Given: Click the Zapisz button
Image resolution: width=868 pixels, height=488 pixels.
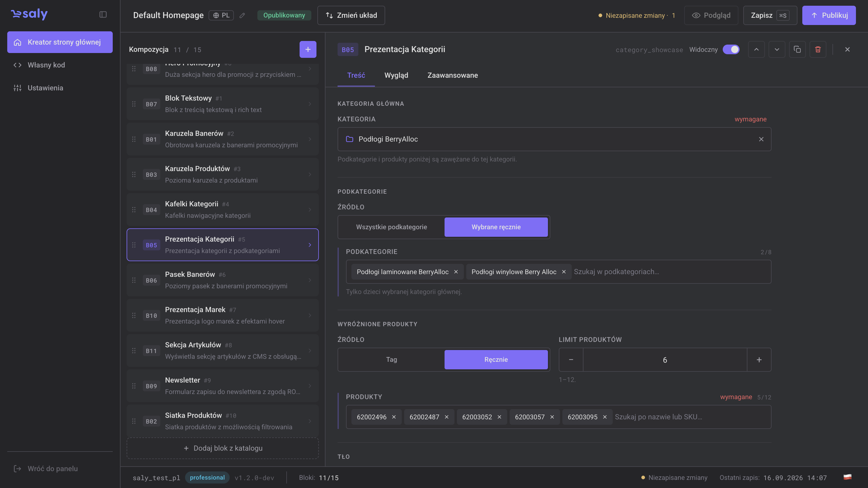Looking at the screenshot, I should 770,15.
